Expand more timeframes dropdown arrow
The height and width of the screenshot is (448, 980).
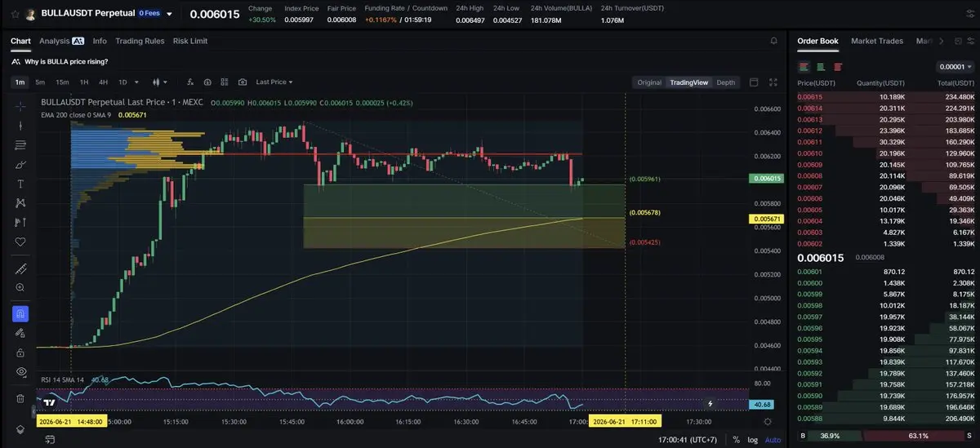click(x=137, y=82)
